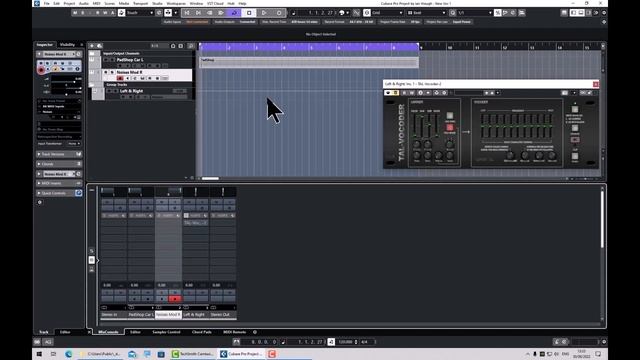Image resolution: width=640 pixels, height=360 pixels.
Task: Open the toolbar Setup gear icon
Action: tap(604, 13)
